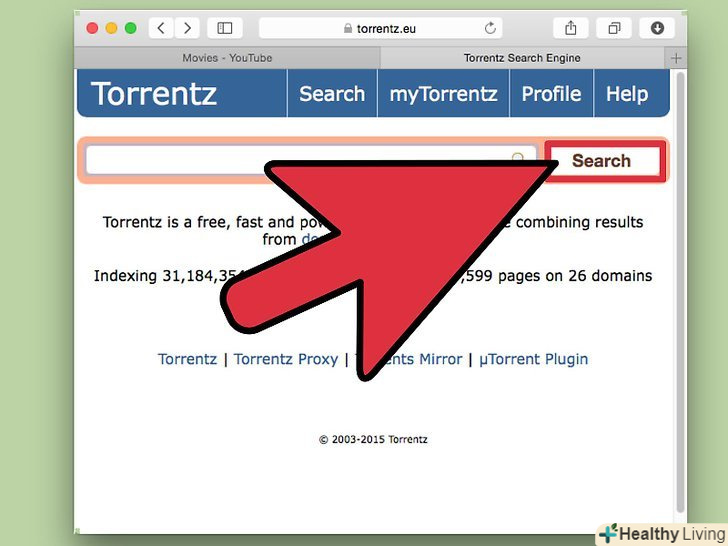
Task: Add a new tab with plus icon
Action: [676, 58]
